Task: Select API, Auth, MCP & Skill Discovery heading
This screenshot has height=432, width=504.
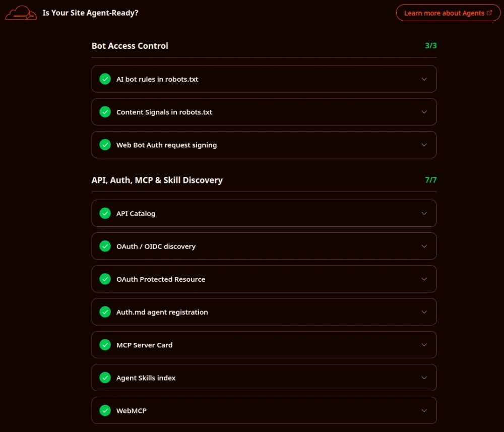Action: [x=157, y=180]
